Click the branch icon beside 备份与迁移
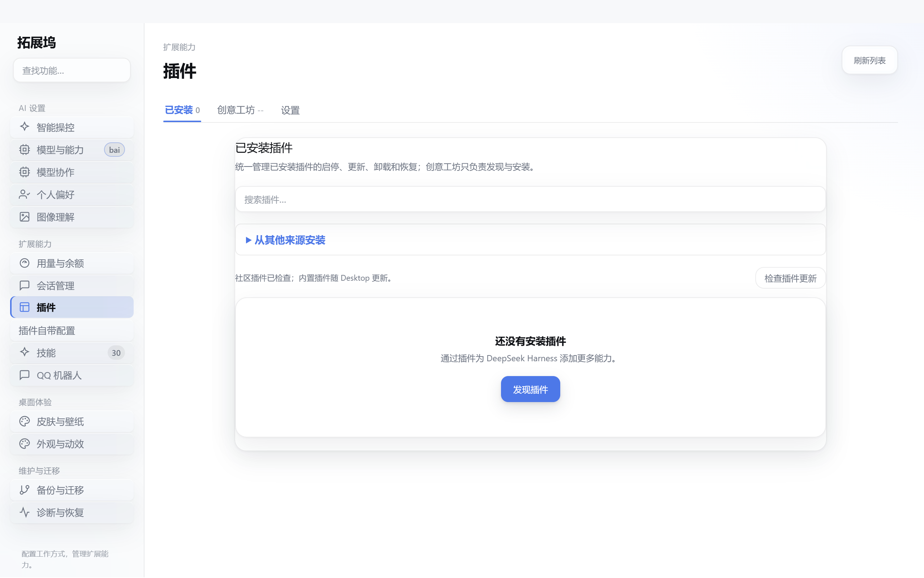This screenshot has width=924, height=578. click(x=25, y=490)
